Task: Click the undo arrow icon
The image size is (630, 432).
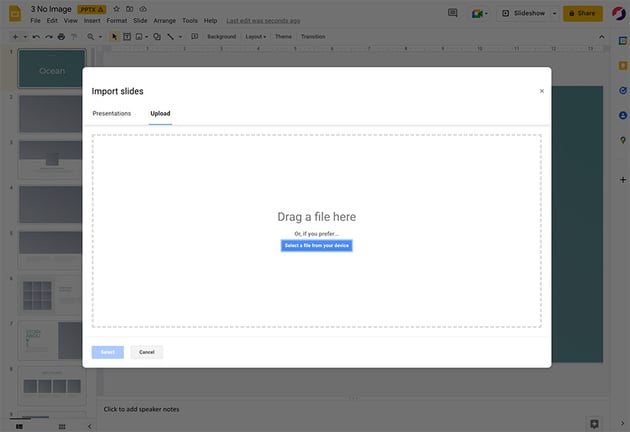Action: 36,36
